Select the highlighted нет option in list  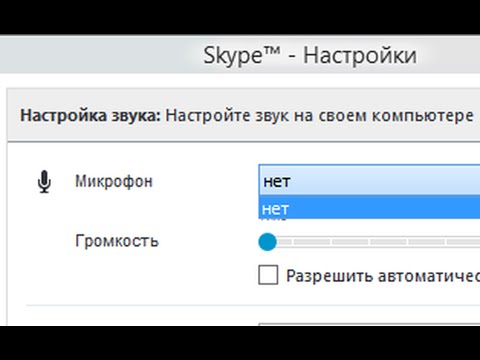(x=369, y=208)
